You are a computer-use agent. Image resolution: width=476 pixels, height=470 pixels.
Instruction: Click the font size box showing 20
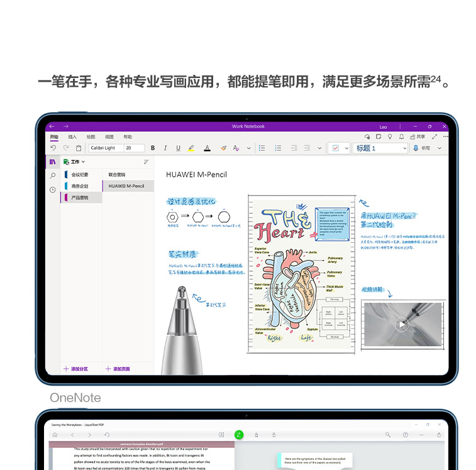tap(134, 148)
